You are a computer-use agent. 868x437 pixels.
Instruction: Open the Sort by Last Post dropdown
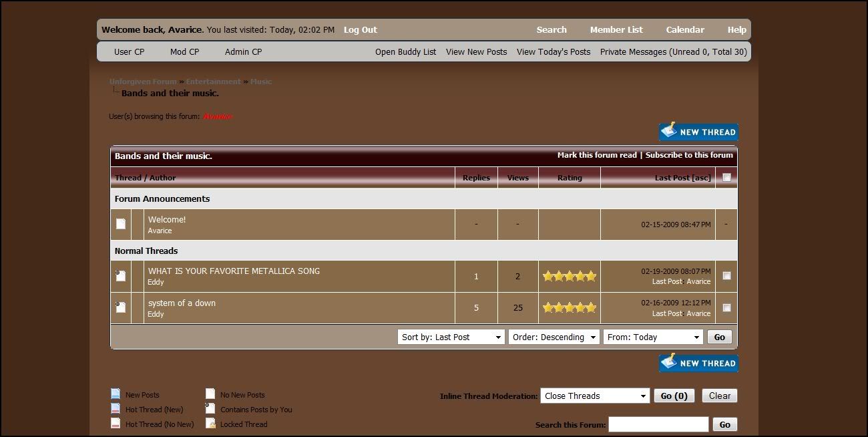pos(451,337)
